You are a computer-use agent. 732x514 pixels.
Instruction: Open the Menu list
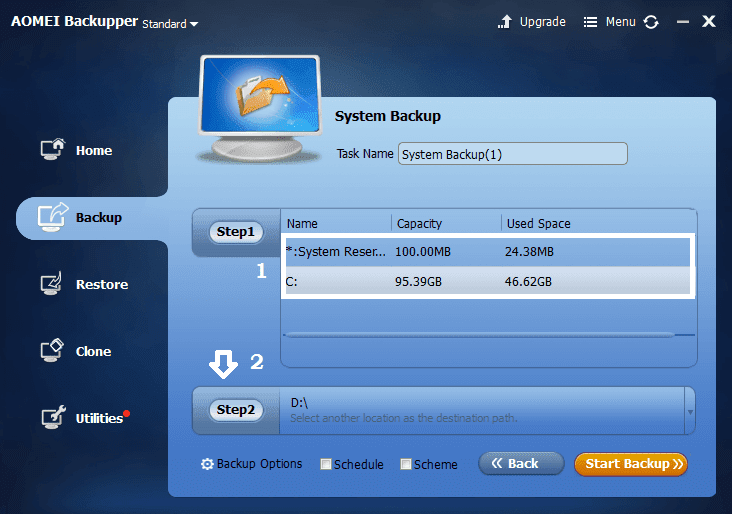coord(609,22)
